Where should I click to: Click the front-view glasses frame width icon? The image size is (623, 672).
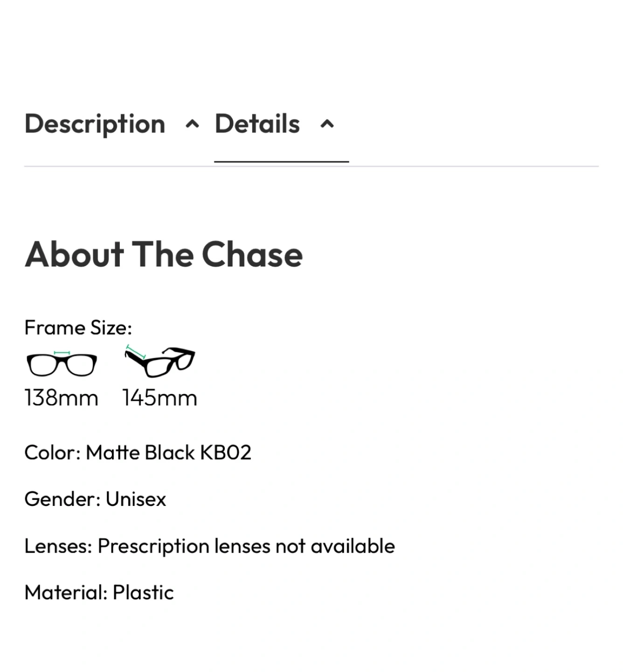tap(62, 365)
